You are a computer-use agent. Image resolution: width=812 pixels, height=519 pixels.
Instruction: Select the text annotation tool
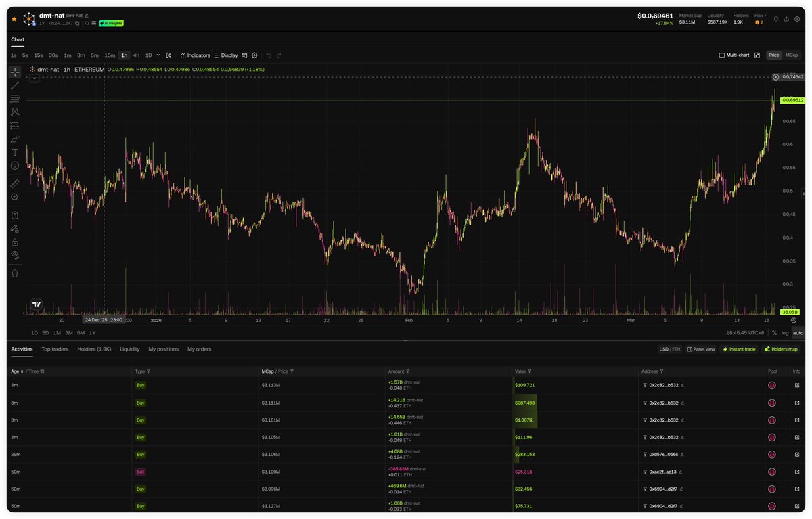coord(15,152)
